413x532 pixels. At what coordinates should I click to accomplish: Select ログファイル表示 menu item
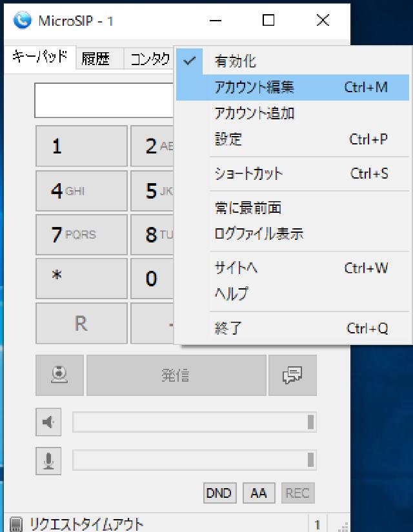tap(292, 234)
